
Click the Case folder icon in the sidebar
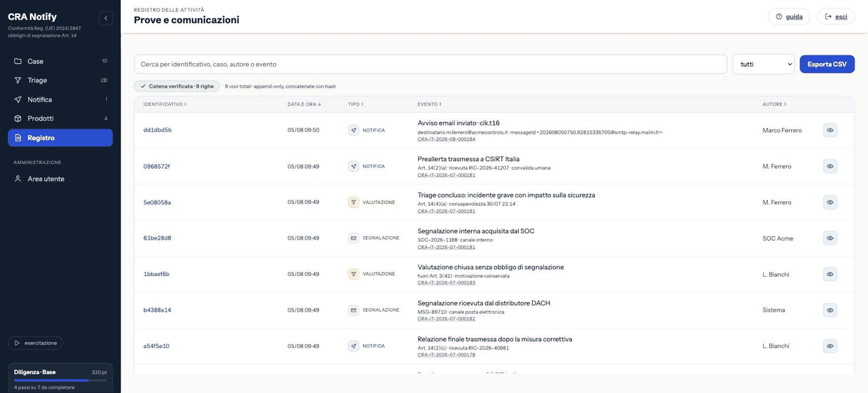point(18,61)
